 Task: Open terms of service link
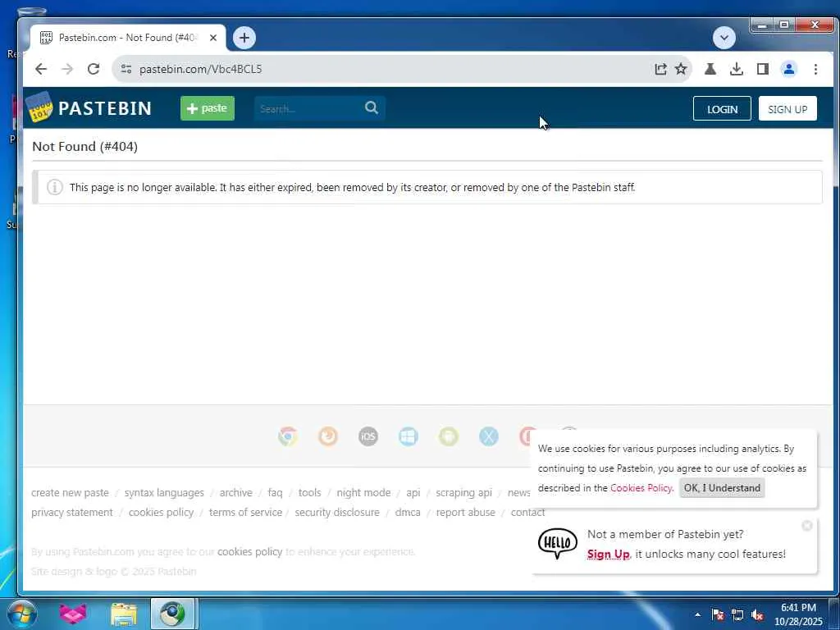245,512
